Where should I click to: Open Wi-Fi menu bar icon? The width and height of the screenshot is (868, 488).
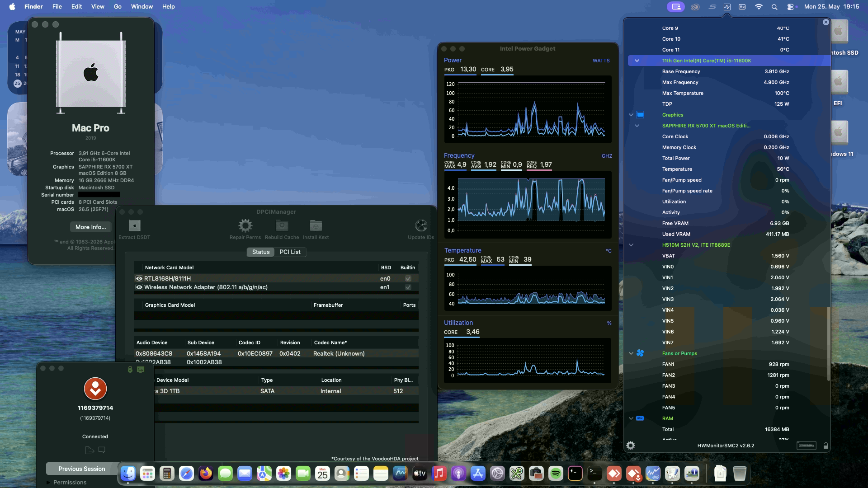coord(759,7)
